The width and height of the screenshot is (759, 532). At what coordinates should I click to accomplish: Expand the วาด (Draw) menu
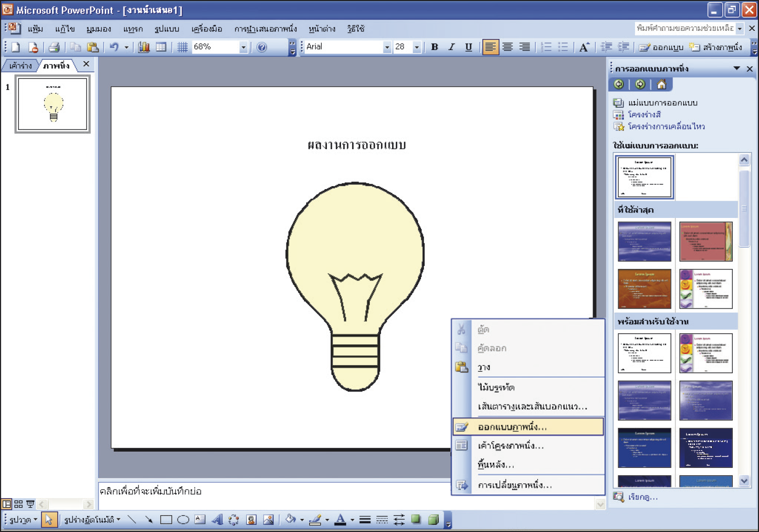click(x=23, y=519)
